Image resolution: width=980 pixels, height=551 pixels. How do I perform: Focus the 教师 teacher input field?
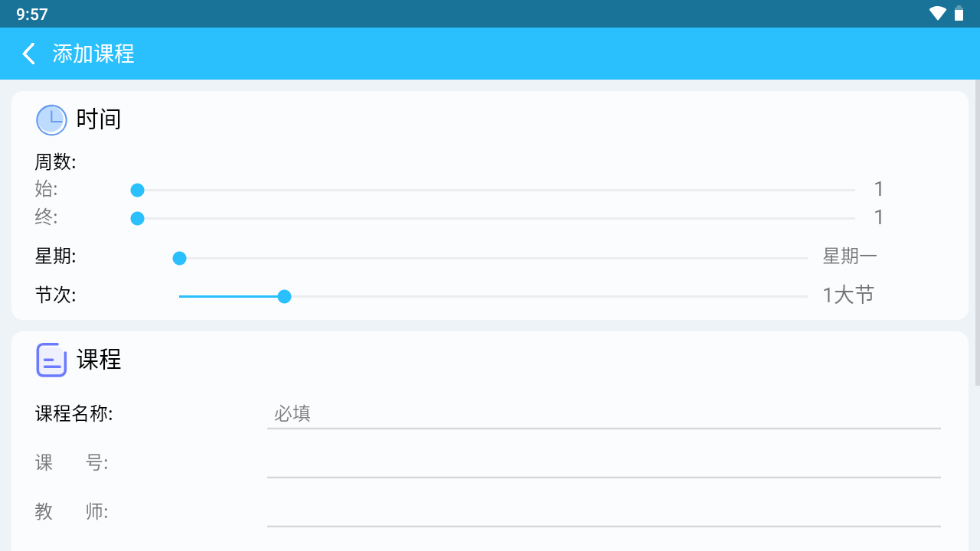pos(603,512)
